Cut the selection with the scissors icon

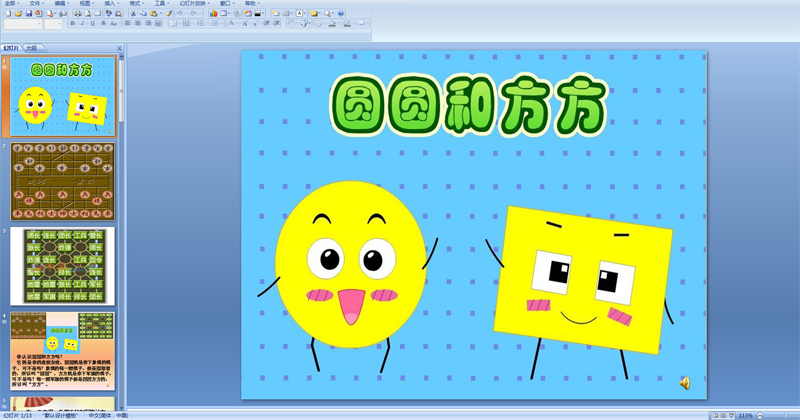click(133, 14)
